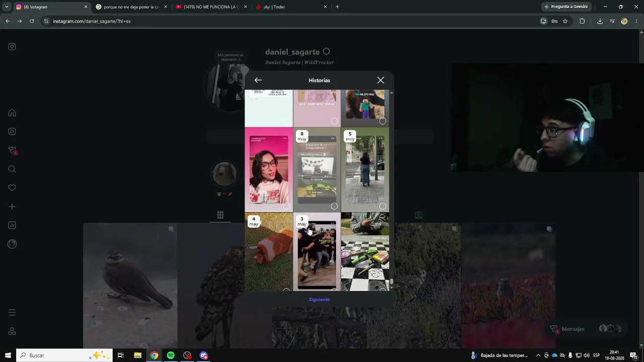Screen dimensions: 644x362
Task: Open the Chrome profile avatar
Action: pos(624,21)
